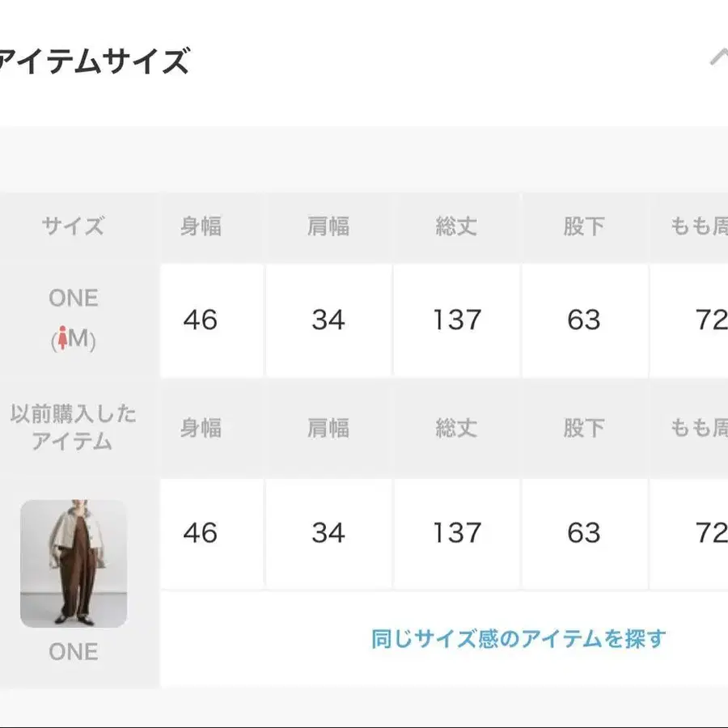Viewport: 728px width, 728px height.
Task: Click 肩幅 header in the top header row
Action: click(328, 226)
